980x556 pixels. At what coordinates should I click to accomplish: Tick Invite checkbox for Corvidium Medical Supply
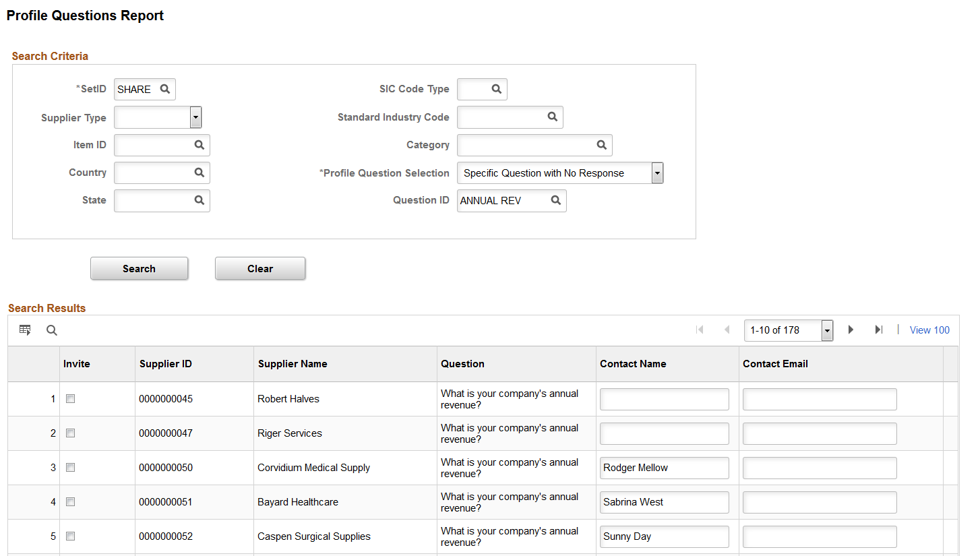pos(70,468)
